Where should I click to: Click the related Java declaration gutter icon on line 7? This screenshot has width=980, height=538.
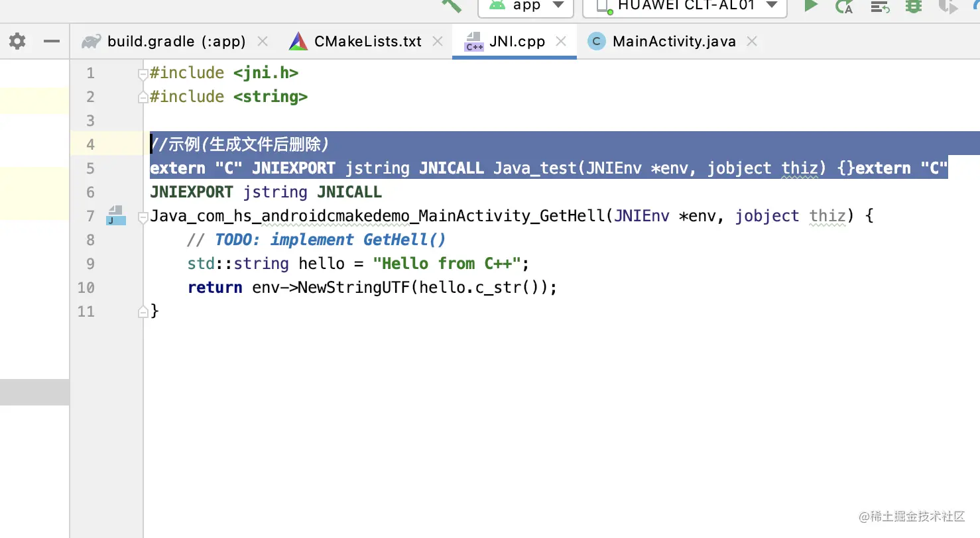click(116, 215)
